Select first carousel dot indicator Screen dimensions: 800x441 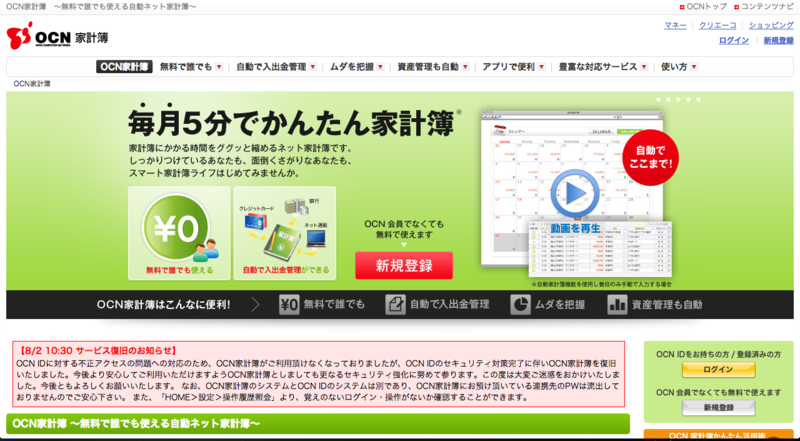pyautogui.click(x=659, y=100)
